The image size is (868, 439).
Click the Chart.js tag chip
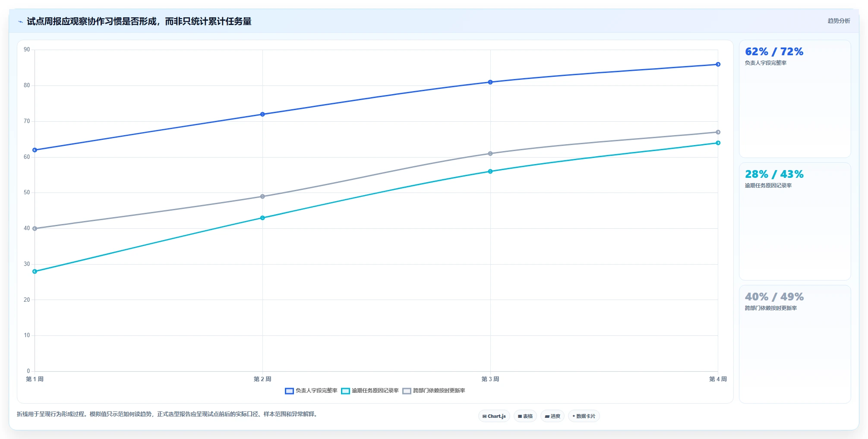[494, 416]
